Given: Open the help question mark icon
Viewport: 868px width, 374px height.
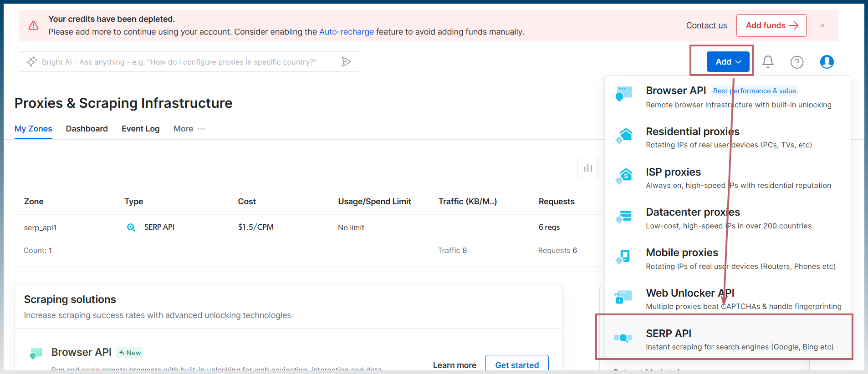Looking at the screenshot, I should [x=797, y=62].
